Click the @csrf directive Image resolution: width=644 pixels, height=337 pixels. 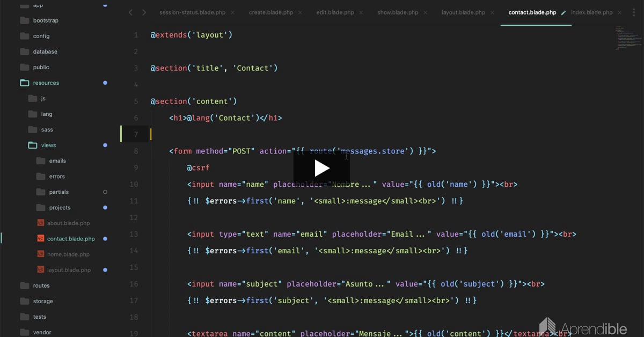(198, 167)
